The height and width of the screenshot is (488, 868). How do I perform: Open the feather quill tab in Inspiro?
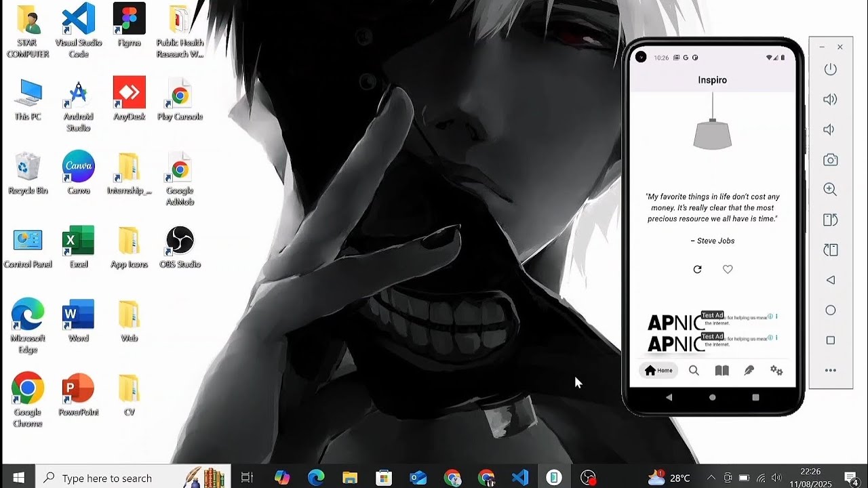[749, 371]
